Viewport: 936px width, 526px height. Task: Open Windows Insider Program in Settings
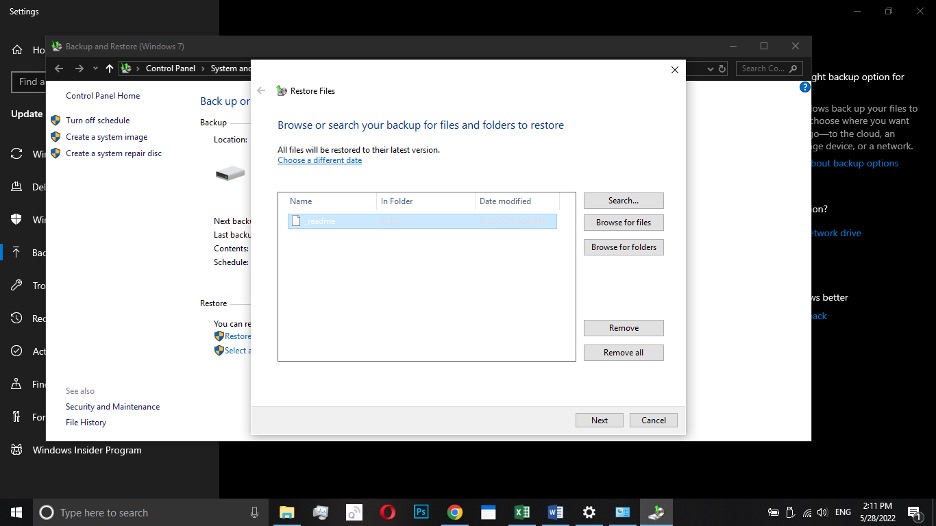87,450
